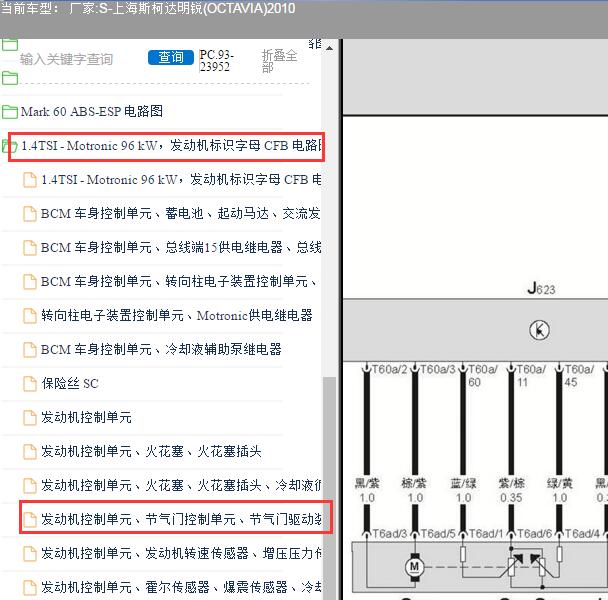
Task: Click the page icon beside the 火花塞、火花塞插头 entry without 冷却液
Action: coord(30,452)
